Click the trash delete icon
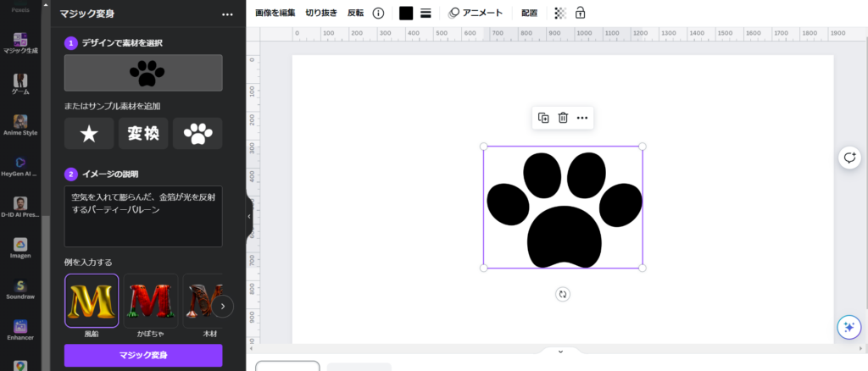Image resolution: width=868 pixels, height=371 pixels. click(563, 118)
